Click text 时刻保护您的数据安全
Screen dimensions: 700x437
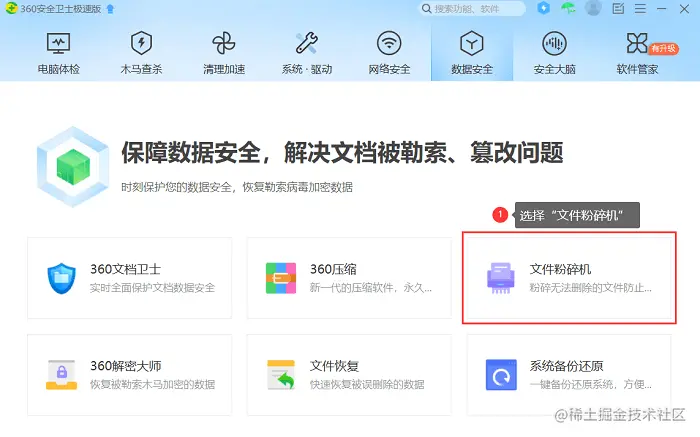[x=176, y=187]
